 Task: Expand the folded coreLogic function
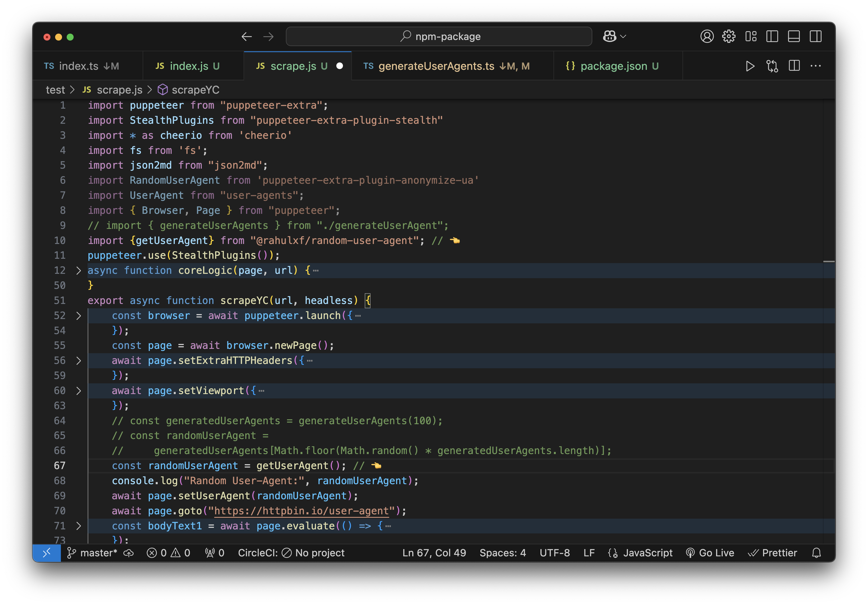[78, 271]
